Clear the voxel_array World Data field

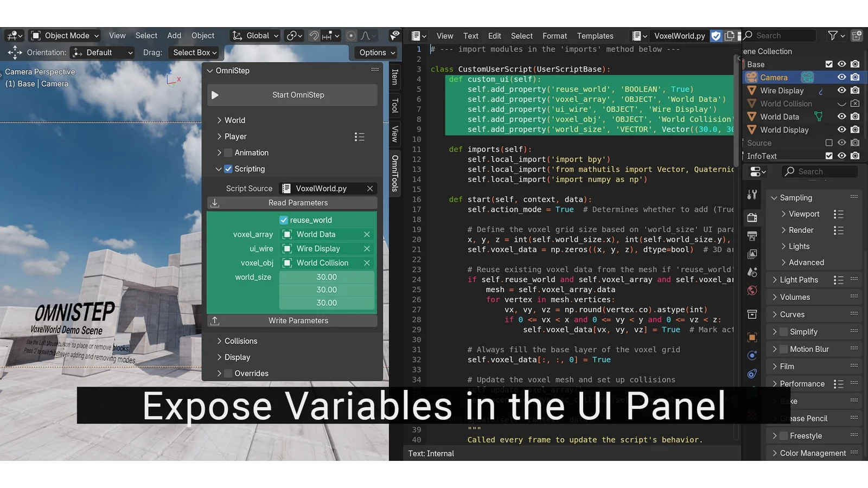(x=367, y=234)
